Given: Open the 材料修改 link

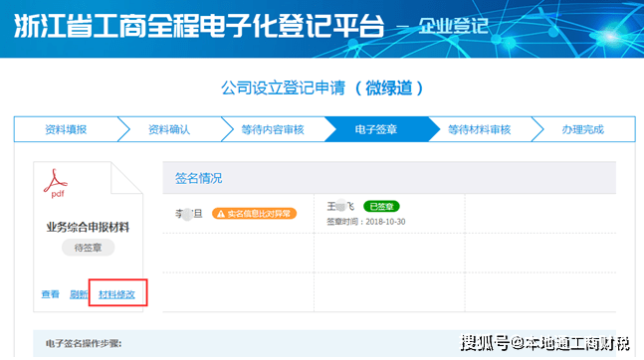Looking at the screenshot, I should pyautogui.click(x=117, y=294).
